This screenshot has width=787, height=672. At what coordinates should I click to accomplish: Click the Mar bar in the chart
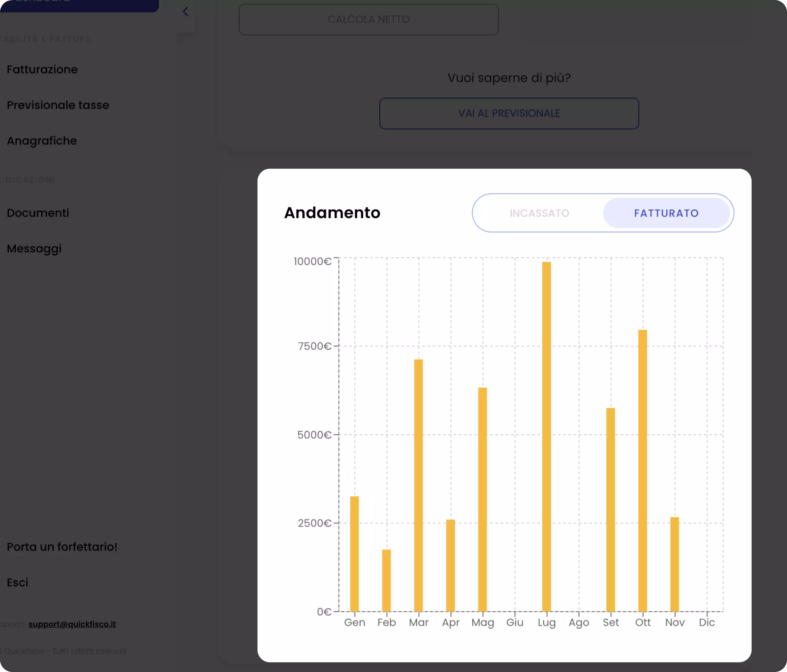(x=418, y=486)
